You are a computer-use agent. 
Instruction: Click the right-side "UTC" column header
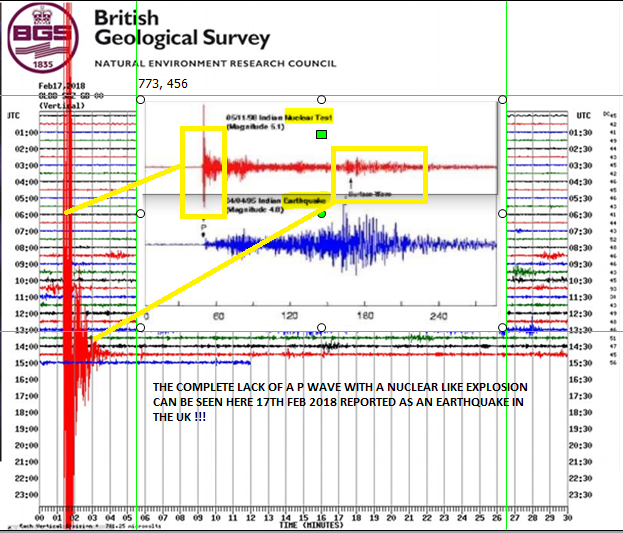pos(584,116)
